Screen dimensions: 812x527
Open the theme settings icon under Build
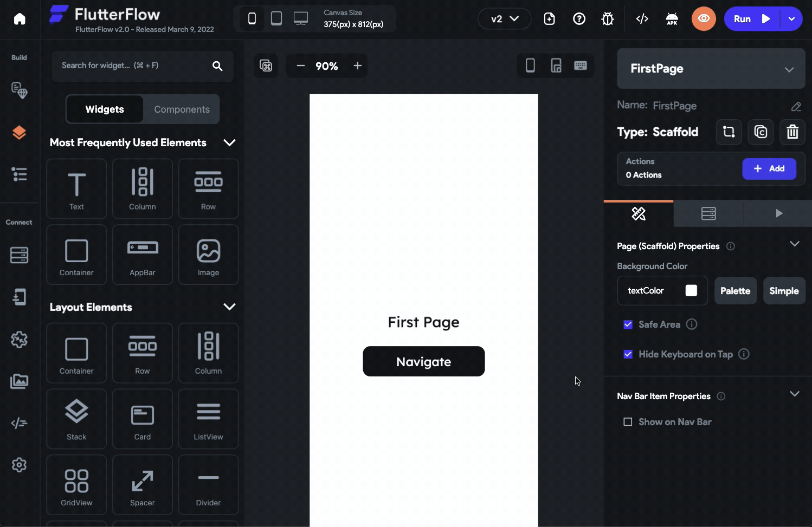[20, 90]
